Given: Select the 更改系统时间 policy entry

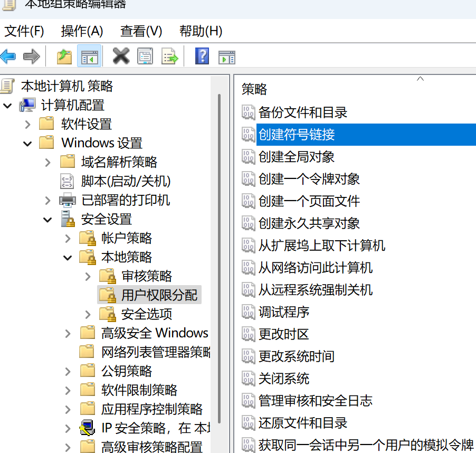Looking at the screenshot, I should click(x=296, y=356).
